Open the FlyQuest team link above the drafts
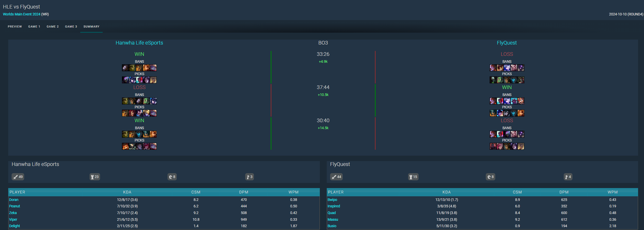644x230 pixels. coord(507,43)
